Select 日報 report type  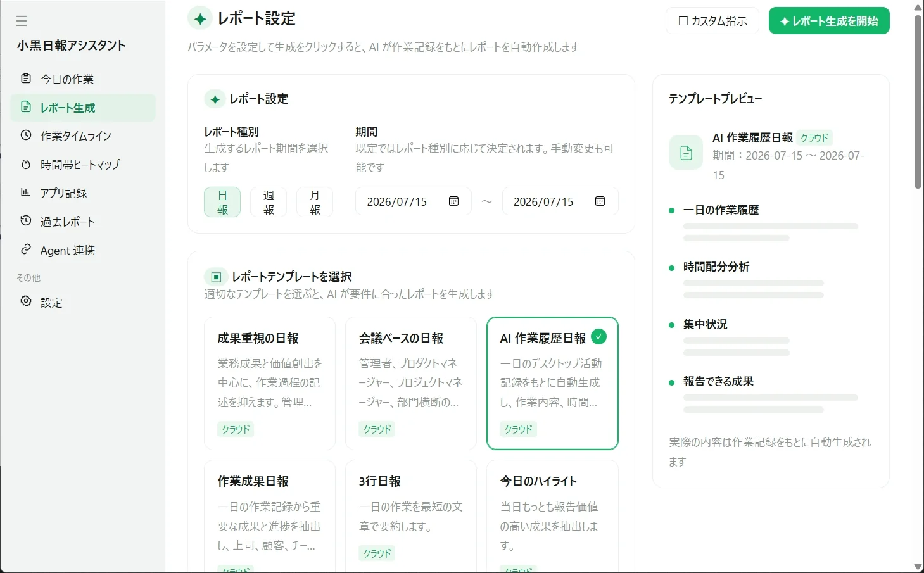pyautogui.click(x=222, y=202)
